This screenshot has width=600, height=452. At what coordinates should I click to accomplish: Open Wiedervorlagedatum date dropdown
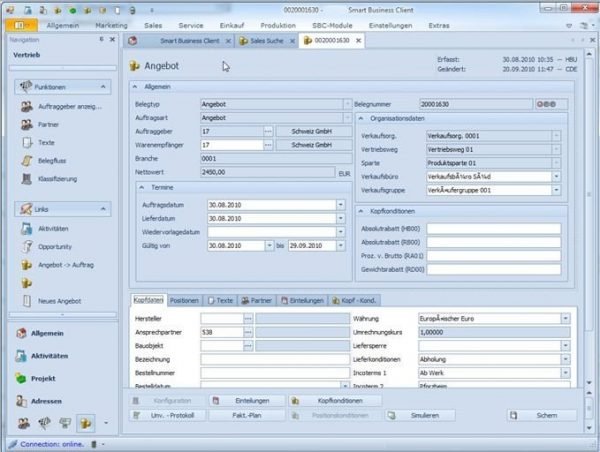pos(341,232)
